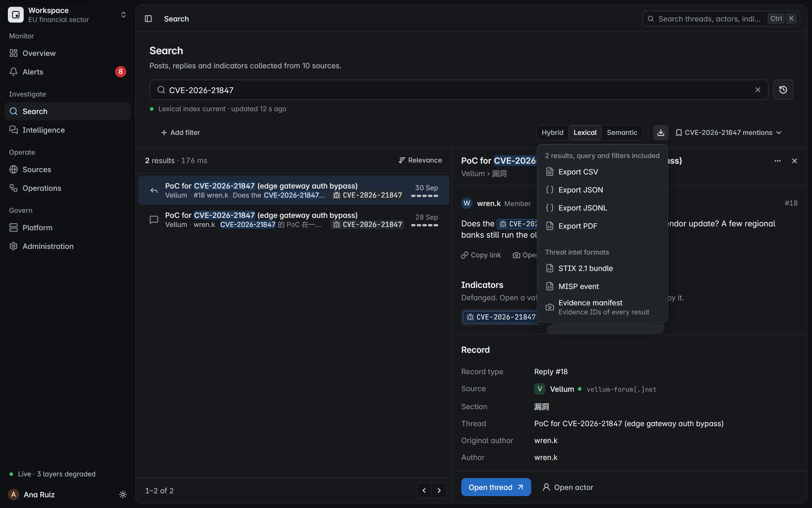This screenshot has height=508, width=812.
Task: Open Sources page
Action: [67, 170]
